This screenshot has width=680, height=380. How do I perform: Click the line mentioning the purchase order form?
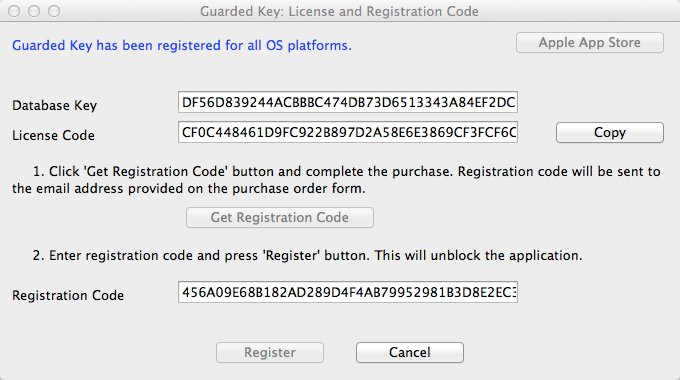coord(189,188)
